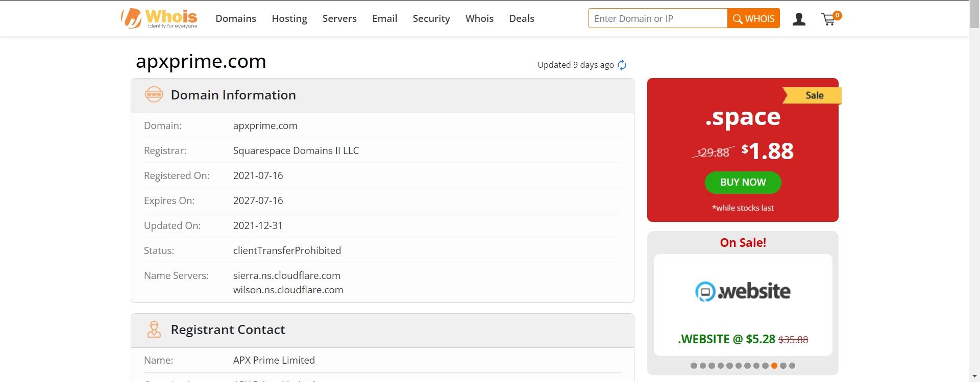
Task: Click the .space domain sale title
Action: (743, 118)
